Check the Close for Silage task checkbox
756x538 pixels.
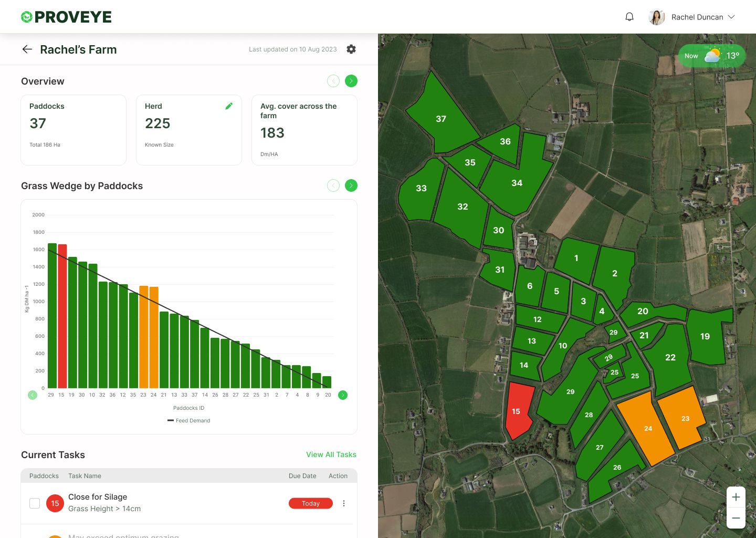point(35,503)
